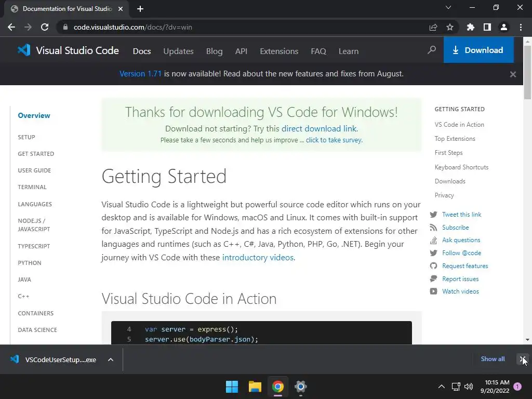Image resolution: width=532 pixels, height=399 pixels.
Task: Open the Windows Start menu
Action: click(x=232, y=387)
